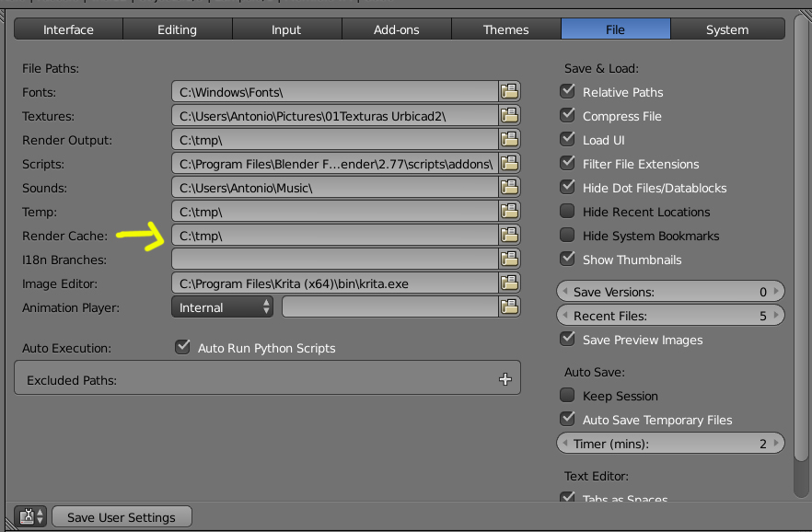The width and height of the screenshot is (812, 532).
Task: Click the Temp path input field
Action: pyautogui.click(x=334, y=212)
